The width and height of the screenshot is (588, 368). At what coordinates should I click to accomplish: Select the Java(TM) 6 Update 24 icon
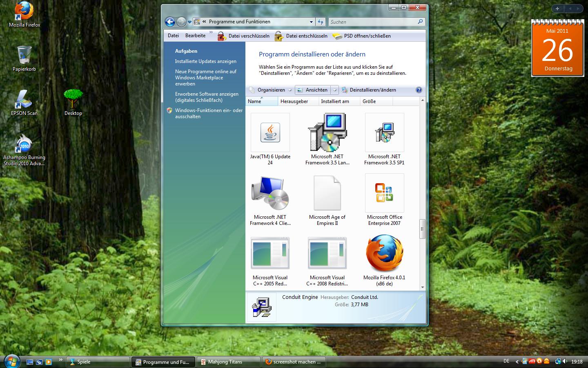pyautogui.click(x=270, y=133)
